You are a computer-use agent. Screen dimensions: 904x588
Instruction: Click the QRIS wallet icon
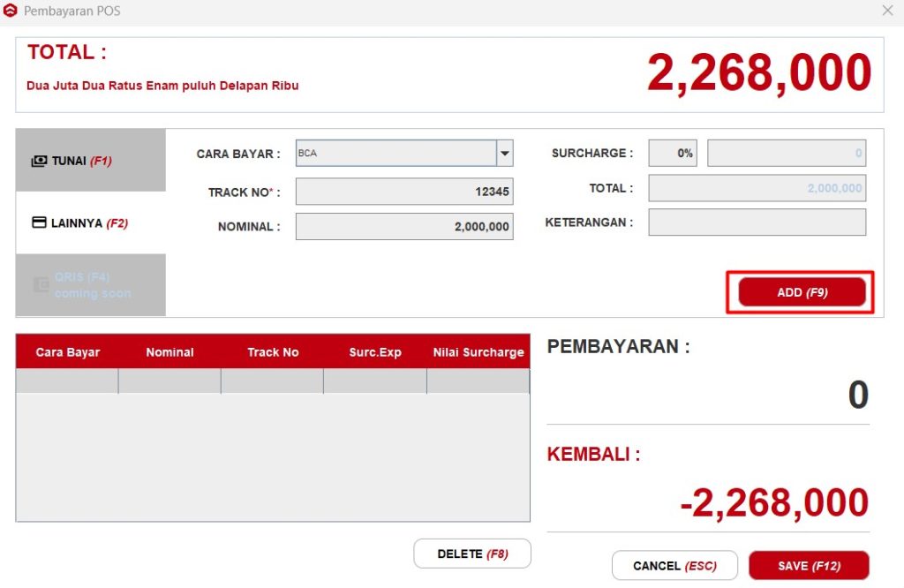[41, 284]
